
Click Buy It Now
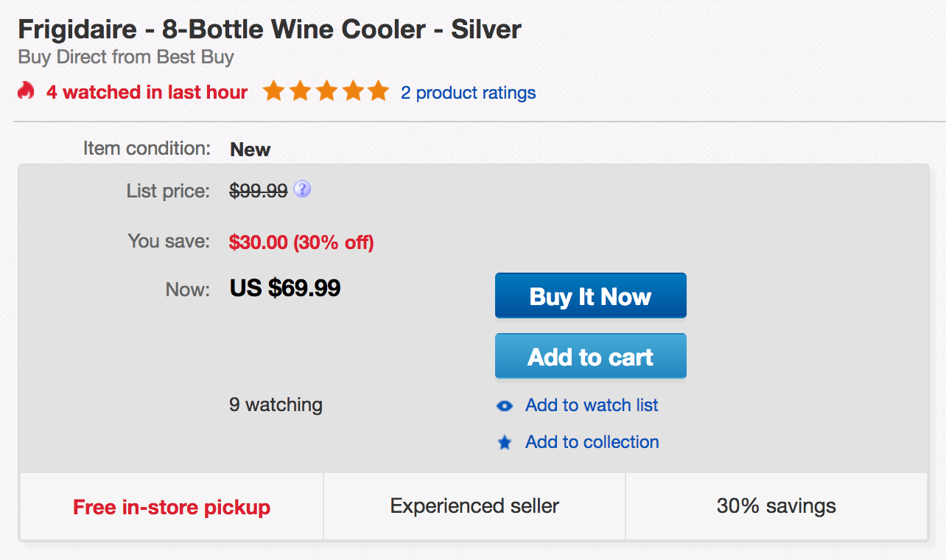click(590, 295)
